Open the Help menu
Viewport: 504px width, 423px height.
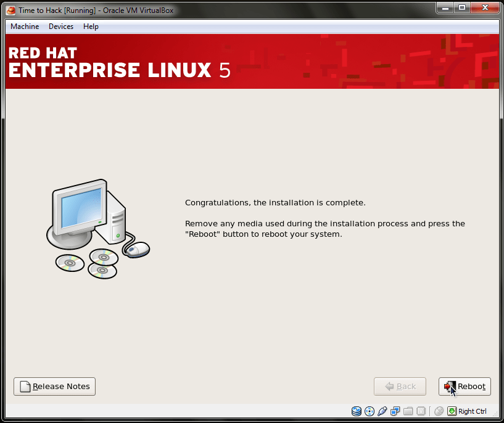click(x=91, y=27)
